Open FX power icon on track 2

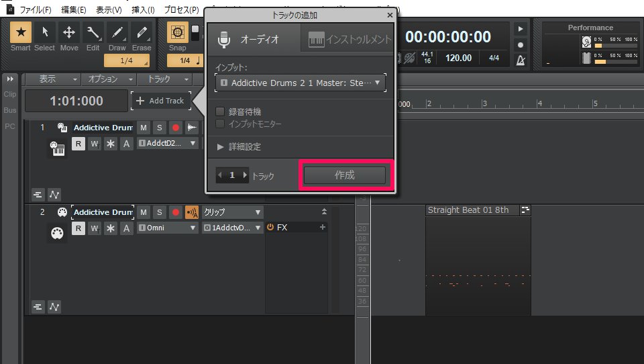[x=271, y=228]
